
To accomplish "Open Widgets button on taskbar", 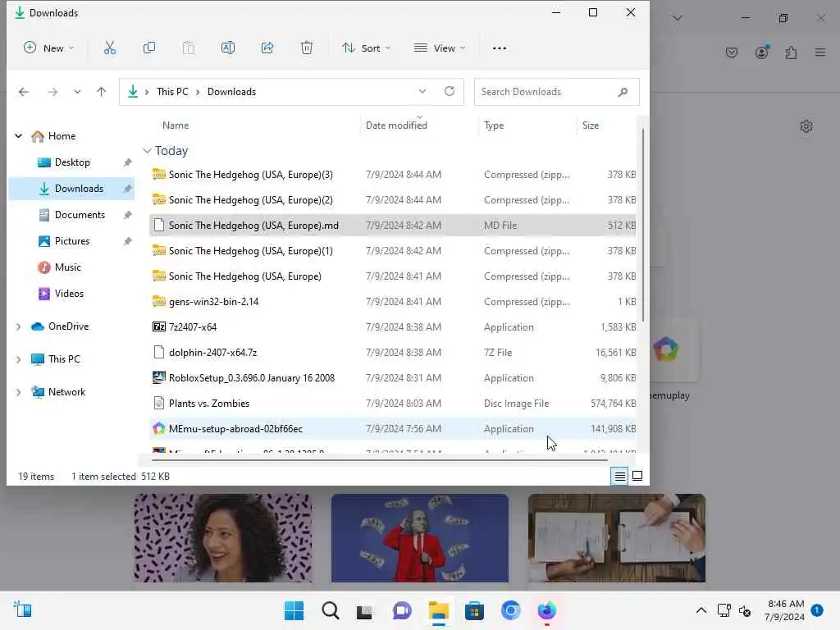I will point(22,610).
